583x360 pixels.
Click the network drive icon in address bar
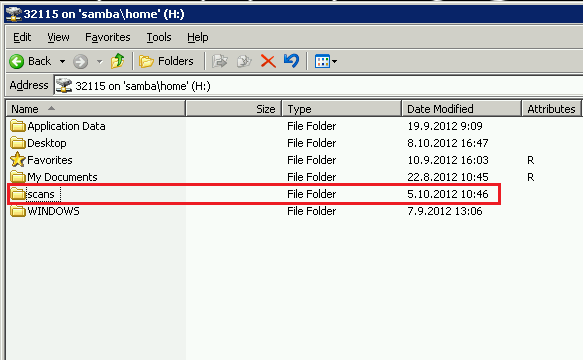click(x=64, y=86)
